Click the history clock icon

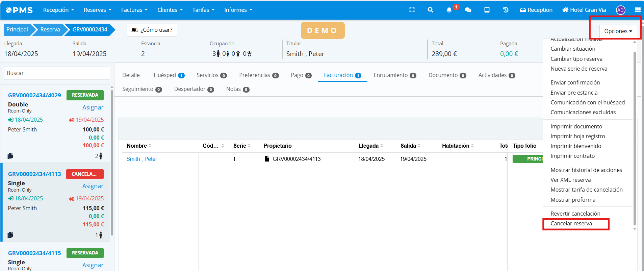point(506,10)
